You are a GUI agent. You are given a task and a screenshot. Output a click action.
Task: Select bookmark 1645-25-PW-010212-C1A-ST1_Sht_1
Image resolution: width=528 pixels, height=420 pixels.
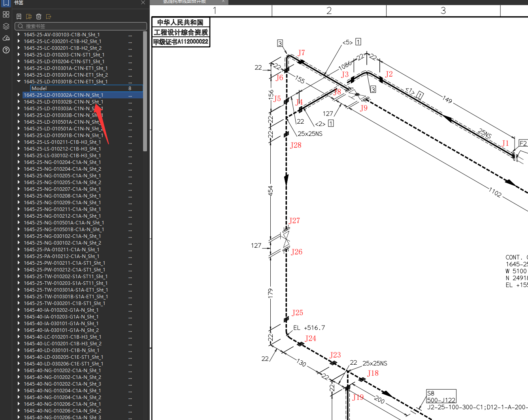(x=64, y=270)
